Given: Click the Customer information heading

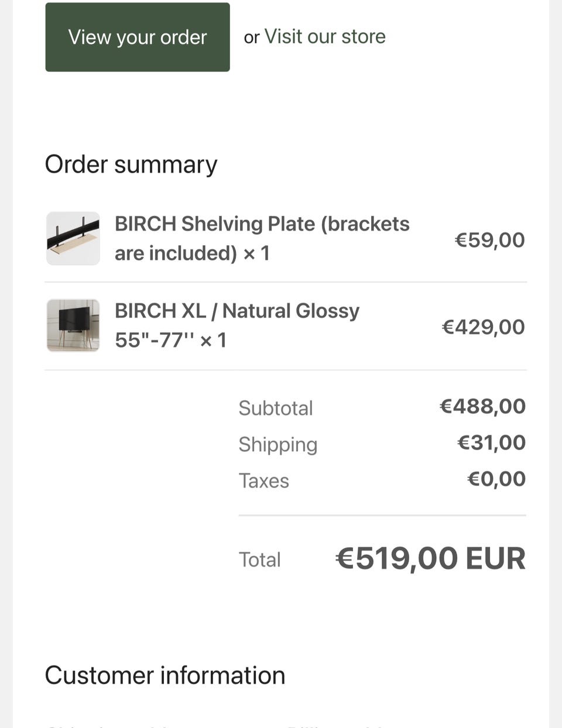Looking at the screenshot, I should (x=165, y=675).
